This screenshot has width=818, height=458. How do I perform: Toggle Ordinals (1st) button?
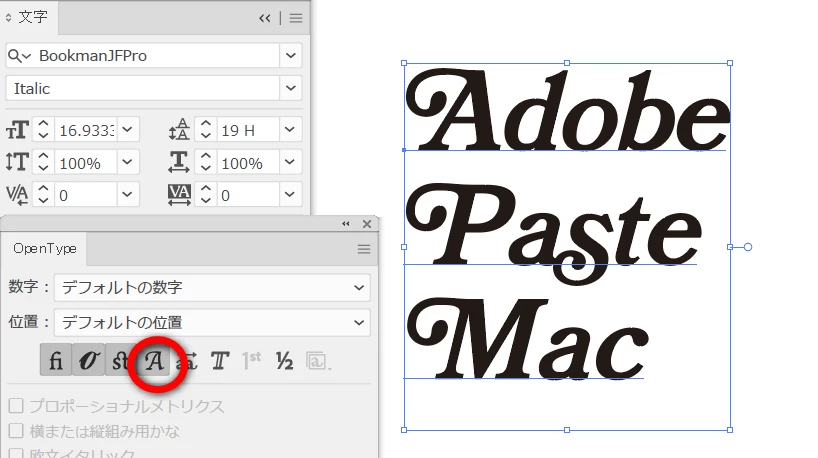coord(251,360)
